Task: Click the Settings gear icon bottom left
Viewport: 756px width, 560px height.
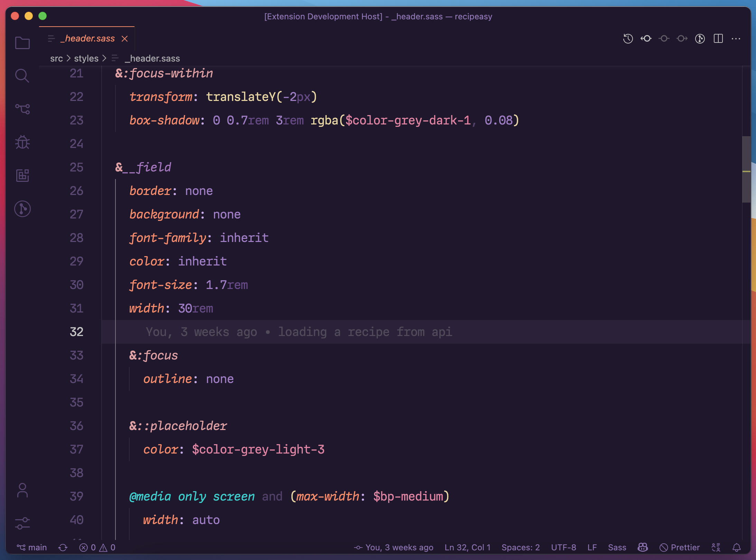Action: click(x=22, y=522)
